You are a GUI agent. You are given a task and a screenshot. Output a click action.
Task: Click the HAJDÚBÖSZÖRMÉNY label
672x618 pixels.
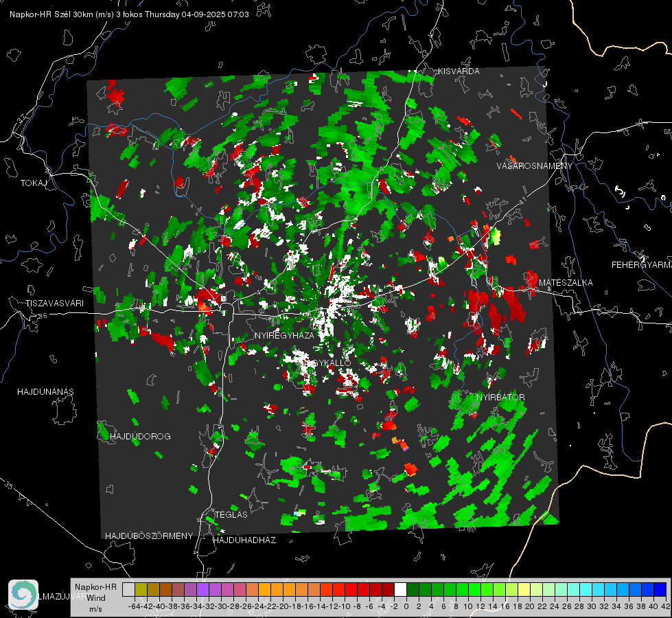149,536
